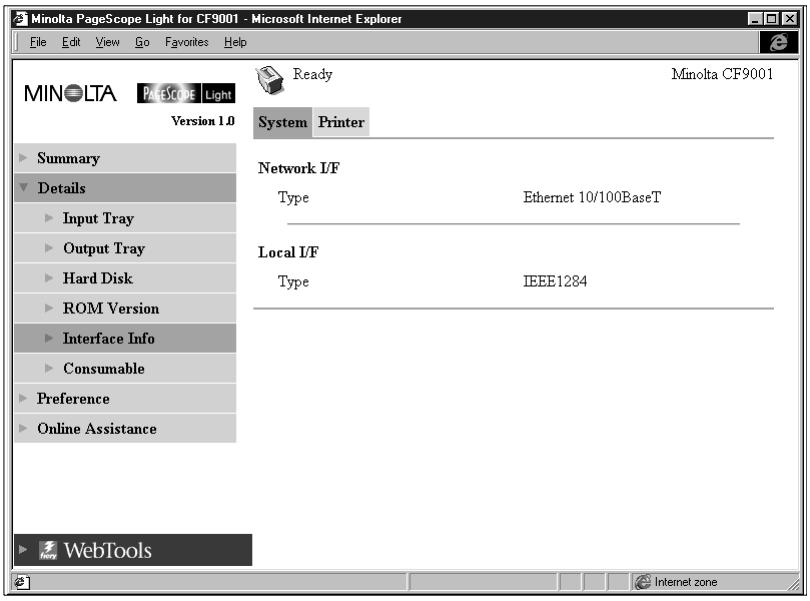
Task: Click the arrow beside WebTools
Action: (23, 549)
